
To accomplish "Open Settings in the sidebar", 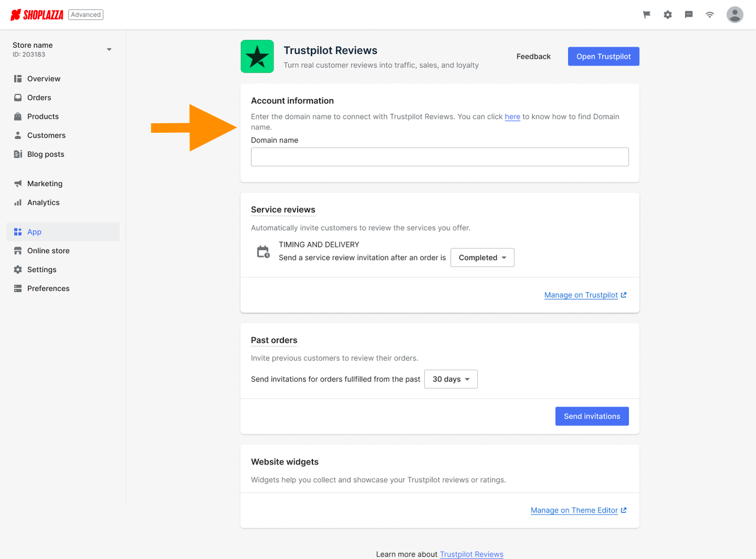I will click(x=63, y=270).
